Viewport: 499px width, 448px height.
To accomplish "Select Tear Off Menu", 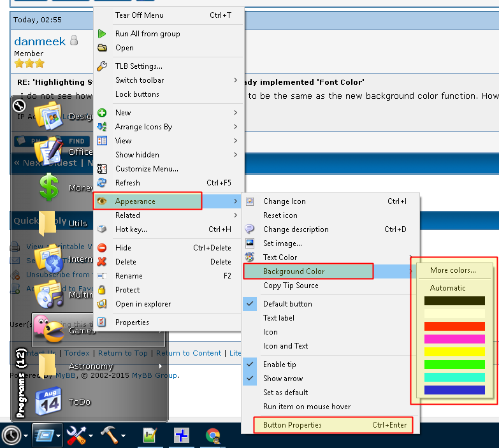I will click(x=139, y=15).
